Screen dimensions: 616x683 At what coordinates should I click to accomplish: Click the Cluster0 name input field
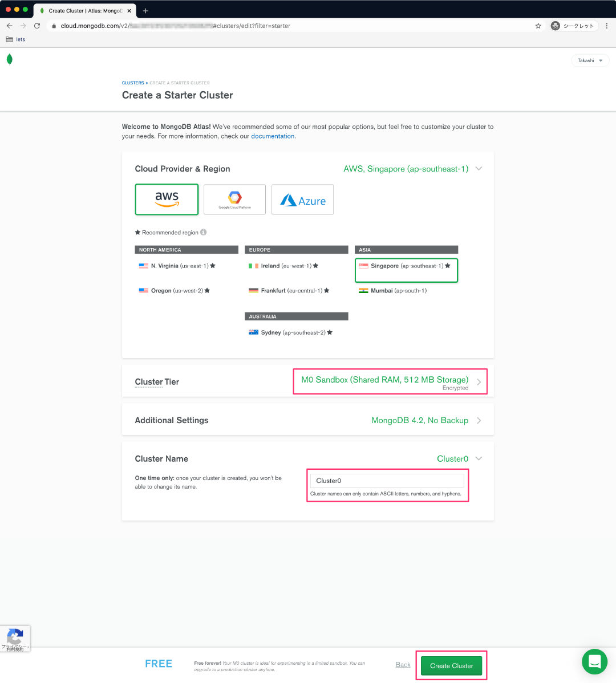coord(387,481)
